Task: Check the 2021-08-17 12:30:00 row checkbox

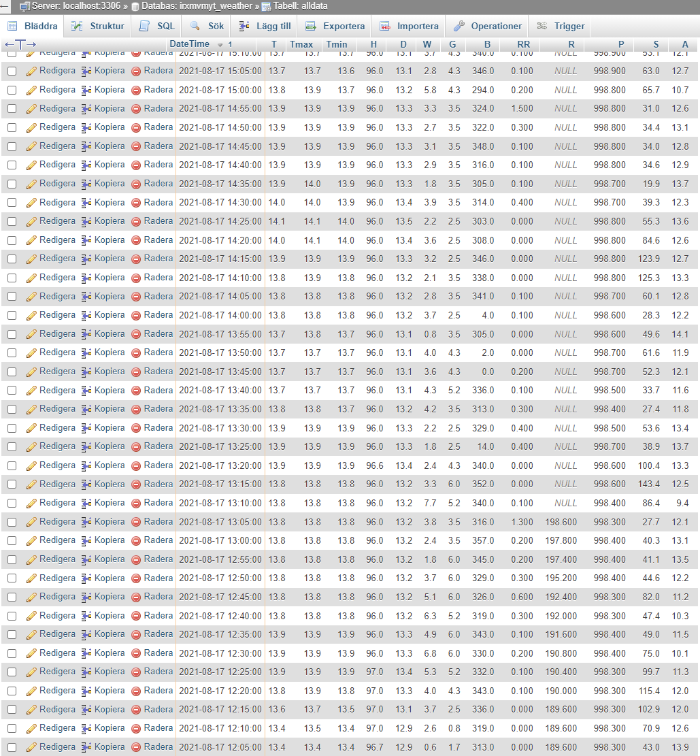Action: (x=12, y=654)
